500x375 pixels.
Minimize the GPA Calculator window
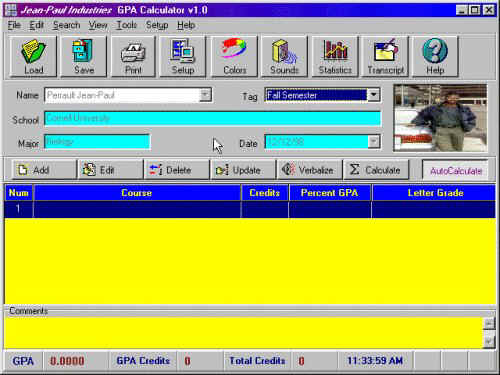462,10
